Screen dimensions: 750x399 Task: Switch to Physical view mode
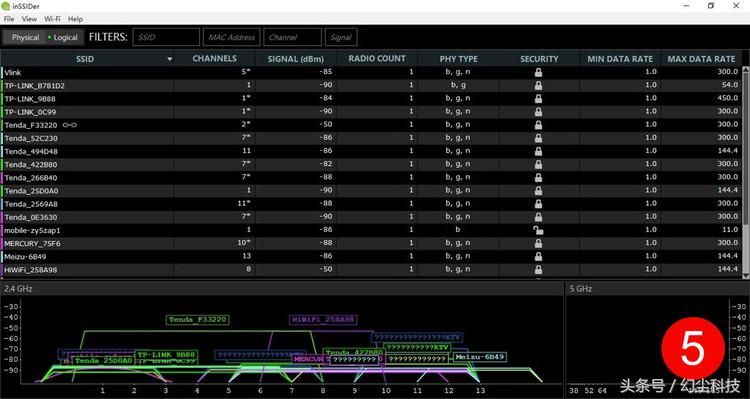click(x=25, y=37)
